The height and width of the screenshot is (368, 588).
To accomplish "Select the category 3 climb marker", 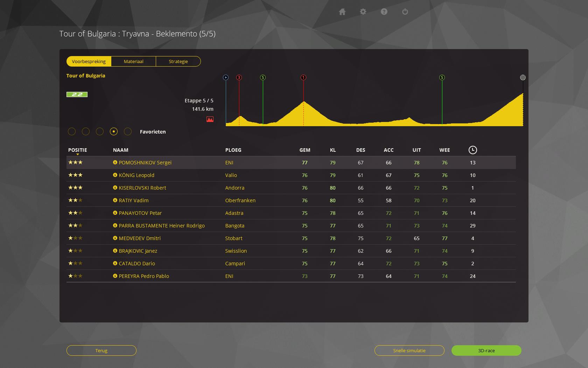I will (x=239, y=77).
